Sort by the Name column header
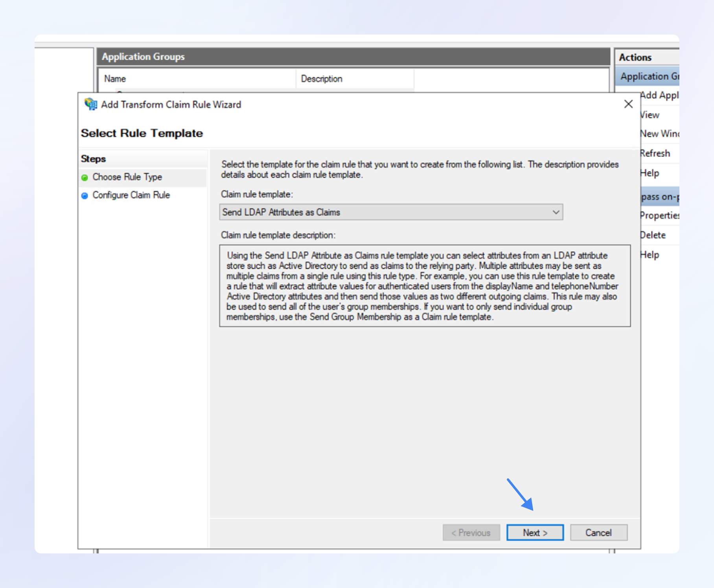The width and height of the screenshot is (714, 588). (115, 79)
